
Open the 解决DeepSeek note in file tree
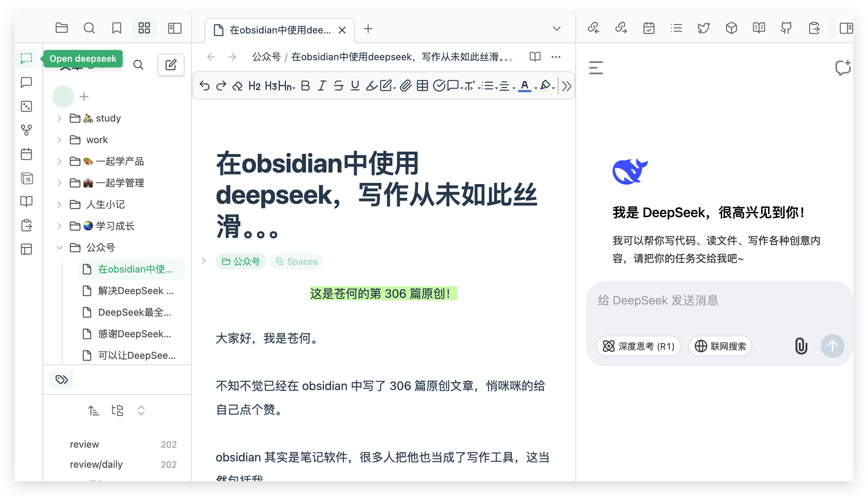(x=135, y=291)
